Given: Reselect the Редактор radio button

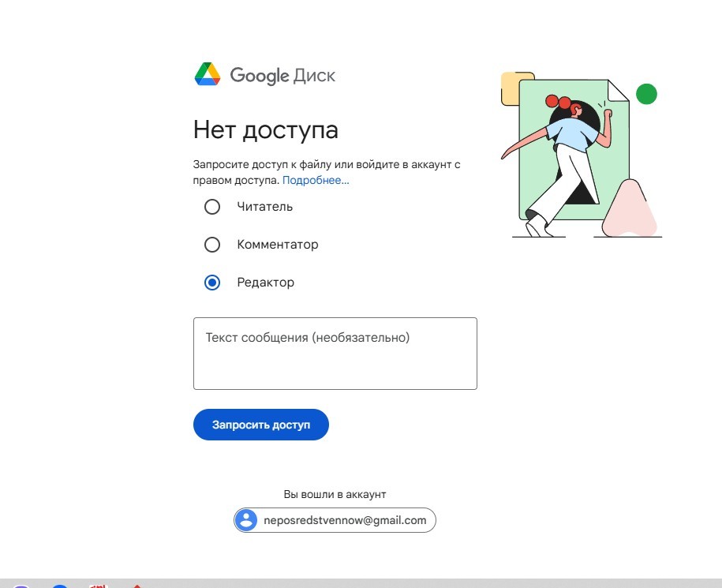Looking at the screenshot, I should (x=211, y=282).
